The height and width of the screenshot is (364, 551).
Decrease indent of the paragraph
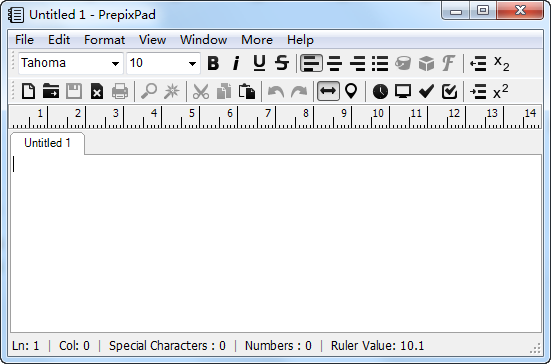click(478, 64)
